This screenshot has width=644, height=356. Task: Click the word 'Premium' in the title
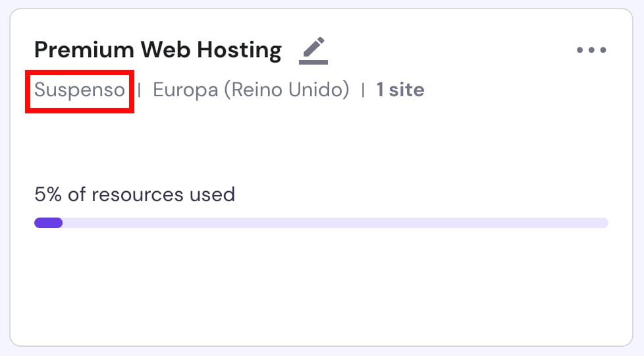pyautogui.click(x=73, y=49)
